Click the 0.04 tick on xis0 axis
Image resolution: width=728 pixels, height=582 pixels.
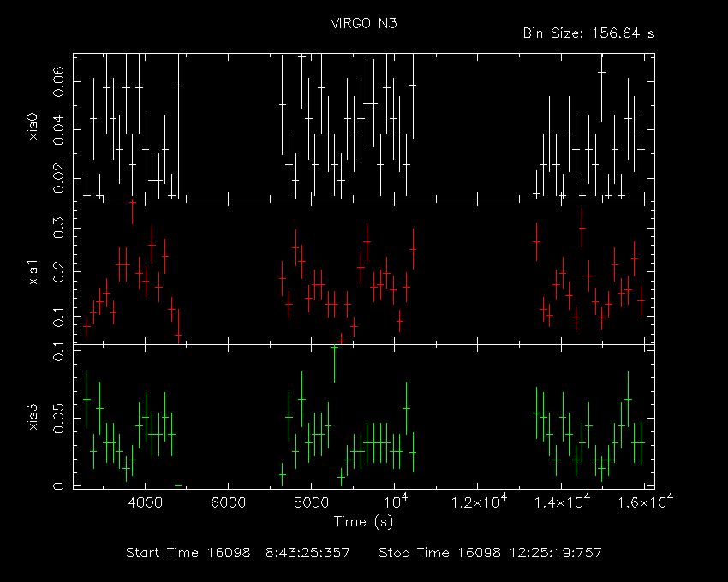click(x=58, y=130)
